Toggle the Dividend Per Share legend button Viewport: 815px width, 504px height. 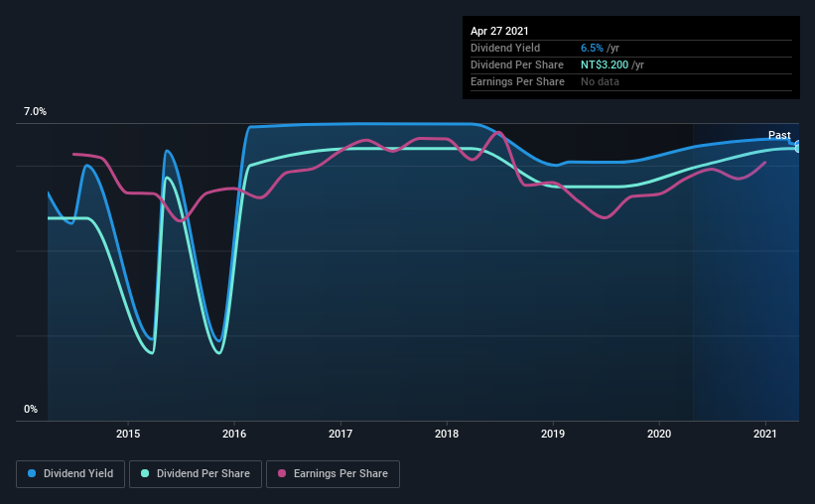point(196,474)
